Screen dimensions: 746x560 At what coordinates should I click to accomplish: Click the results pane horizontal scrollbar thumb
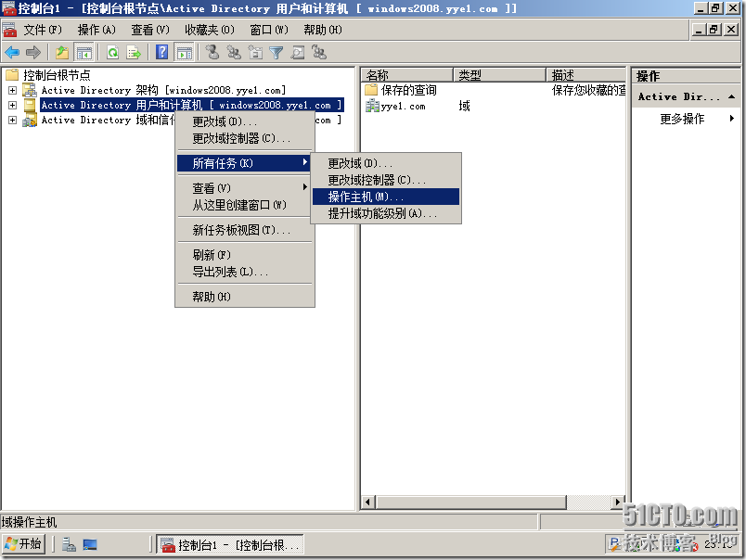[x=471, y=502]
